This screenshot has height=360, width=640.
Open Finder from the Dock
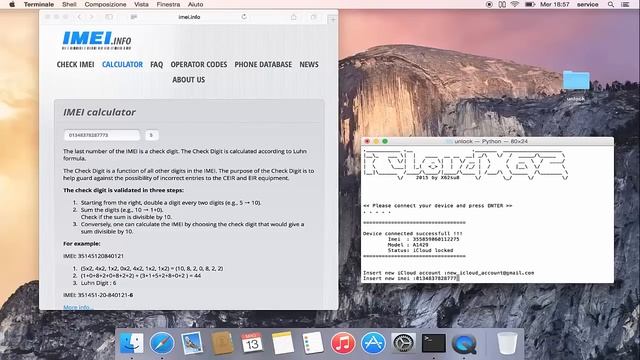(131, 343)
